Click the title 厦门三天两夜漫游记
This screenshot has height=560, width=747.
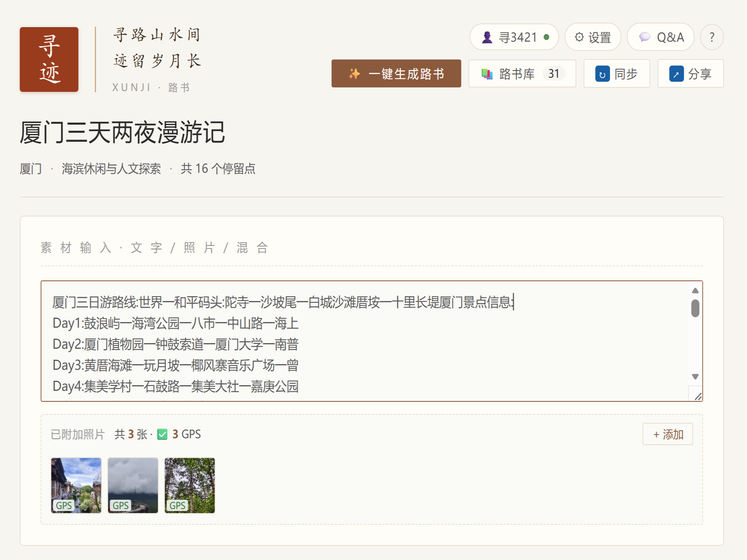[122, 132]
